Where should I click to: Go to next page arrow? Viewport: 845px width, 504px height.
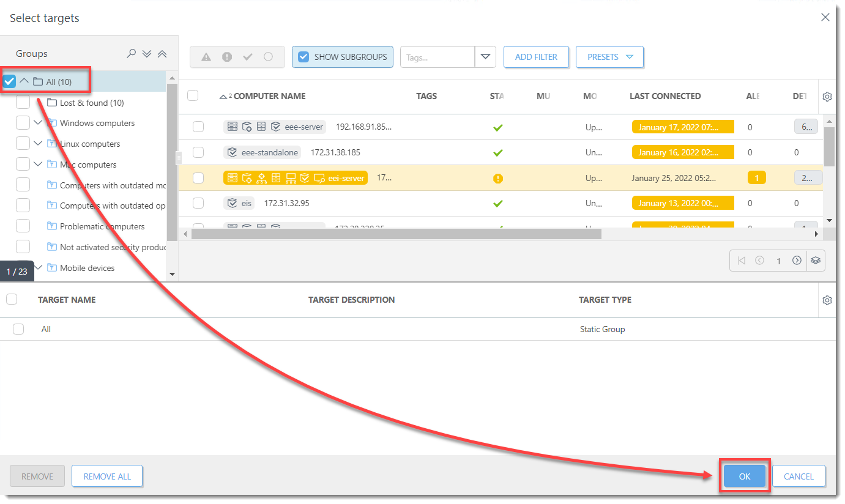click(797, 261)
